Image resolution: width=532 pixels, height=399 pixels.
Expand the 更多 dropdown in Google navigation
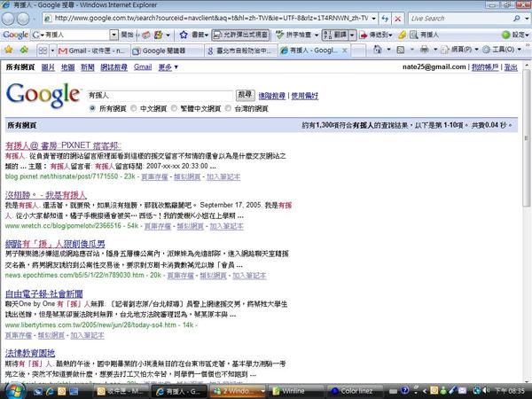tap(168, 67)
